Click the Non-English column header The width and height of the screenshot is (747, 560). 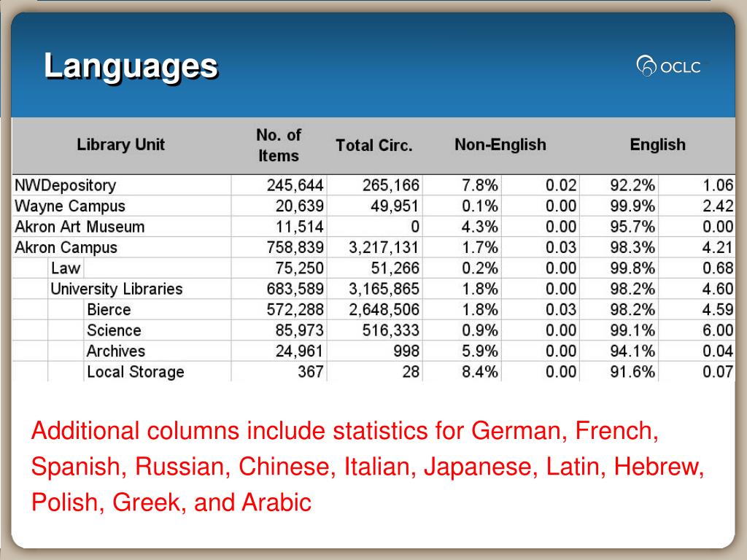tap(500, 144)
